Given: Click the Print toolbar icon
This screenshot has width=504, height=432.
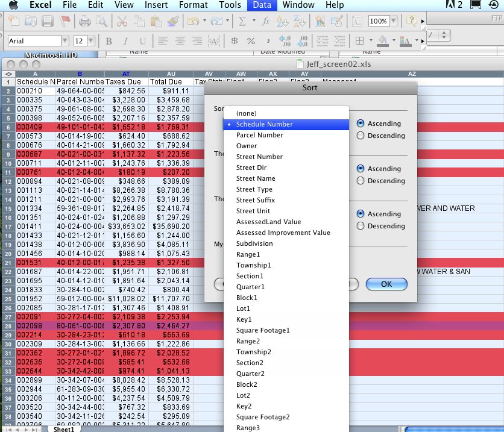Looking at the screenshot, I should [85, 21].
